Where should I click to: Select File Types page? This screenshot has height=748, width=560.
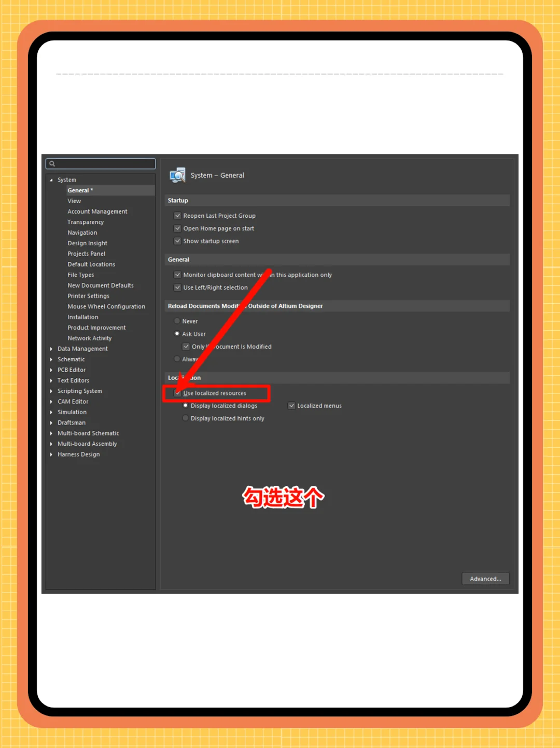[81, 275]
